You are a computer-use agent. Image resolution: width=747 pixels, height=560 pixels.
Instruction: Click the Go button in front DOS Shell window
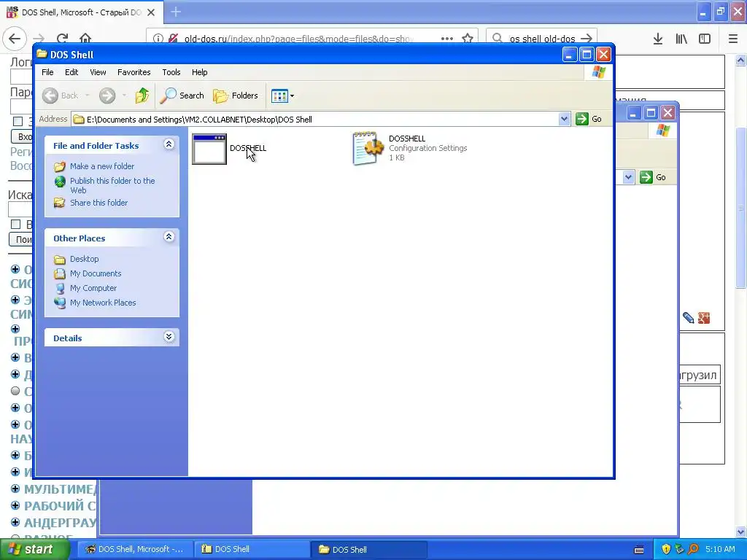click(x=589, y=119)
